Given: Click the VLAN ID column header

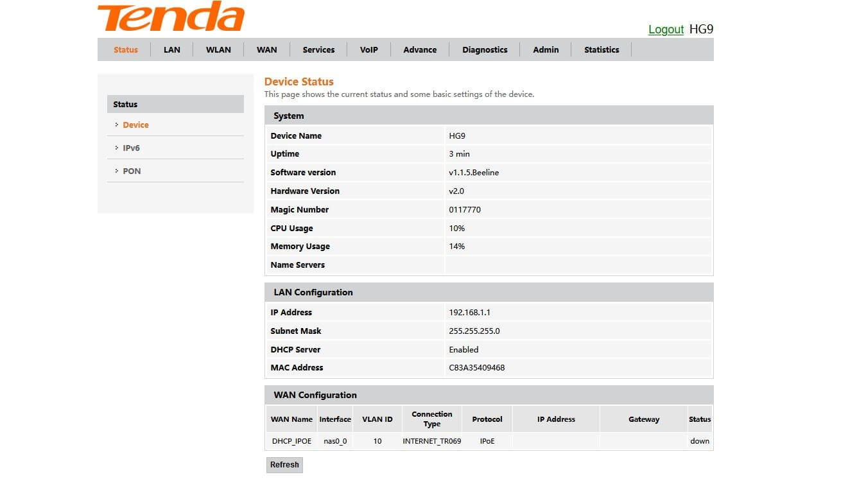Looking at the screenshot, I should coord(377,419).
